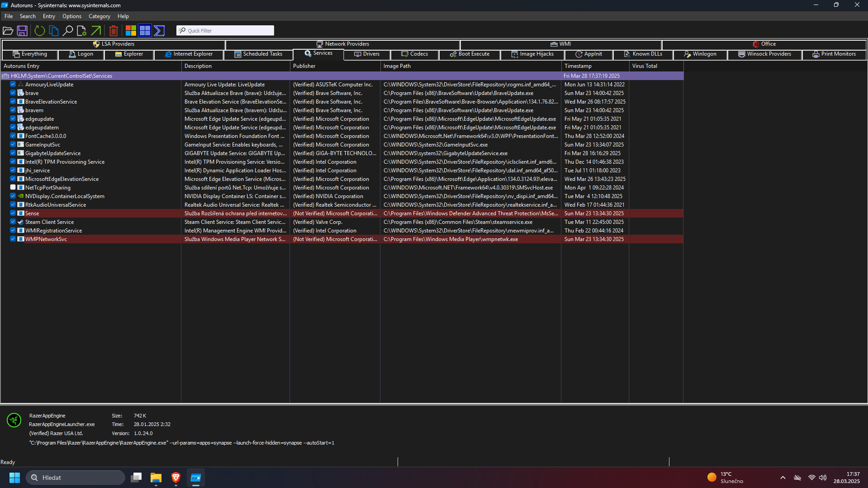The width and height of the screenshot is (868, 488).
Task: Click the document properties toolbar icon
Action: [x=81, y=31]
